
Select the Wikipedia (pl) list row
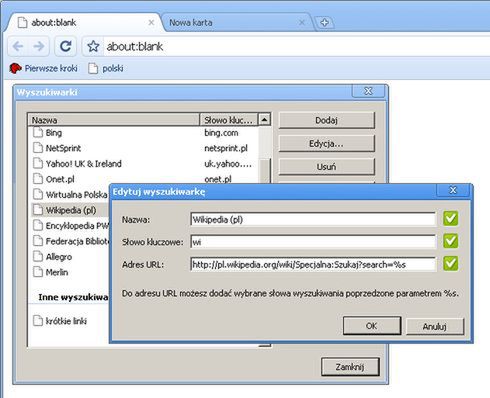(70, 210)
